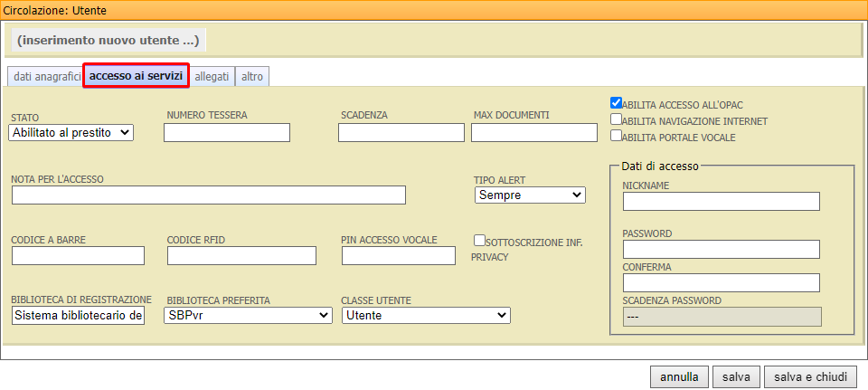Focus the Numero tessera field

(227, 133)
